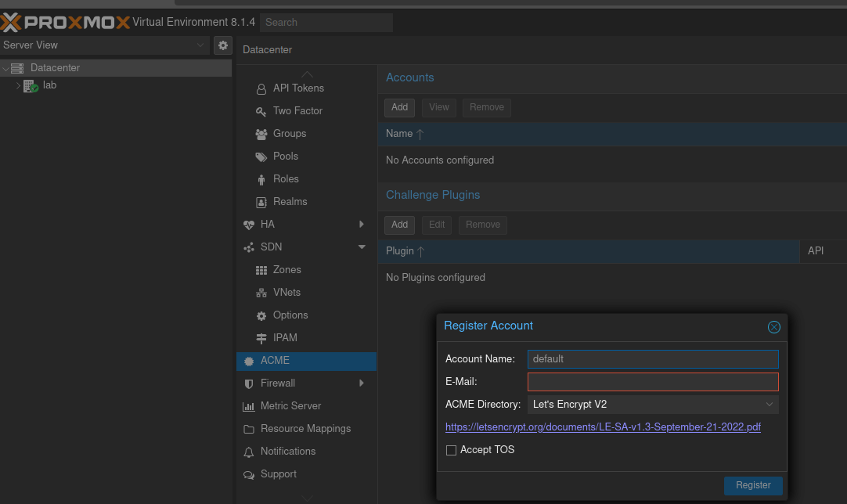Viewport: 847px width, 504px height.
Task: Select the lab node label
Action: [49, 85]
